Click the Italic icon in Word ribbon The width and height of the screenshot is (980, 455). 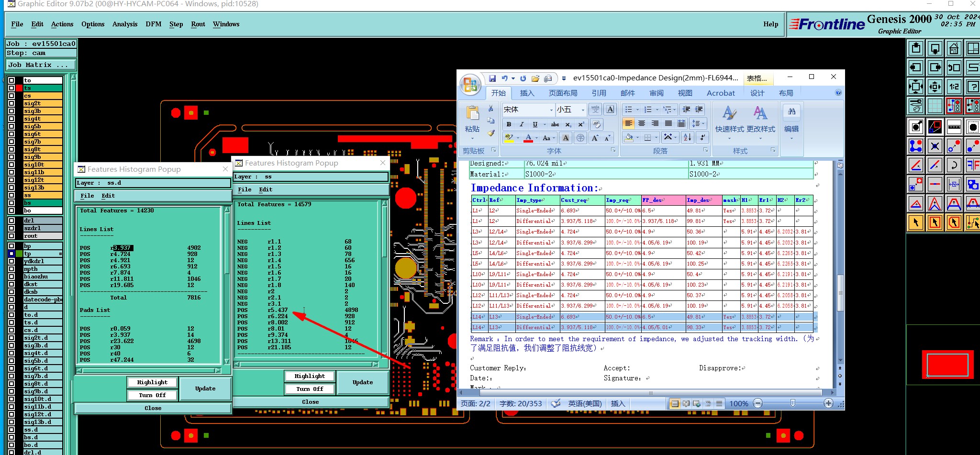pos(522,124)
